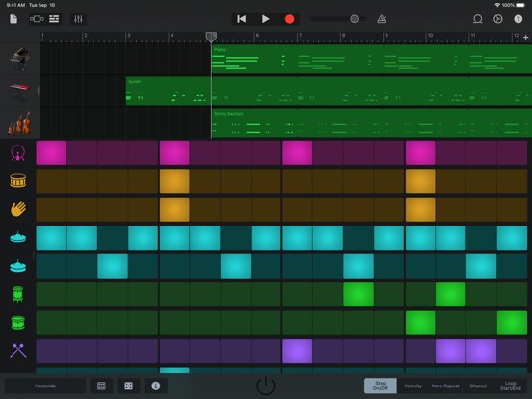Turn on the first snare step
This screenshot has height=399, width=532.
pyautogui.click(x=51, y=181)
